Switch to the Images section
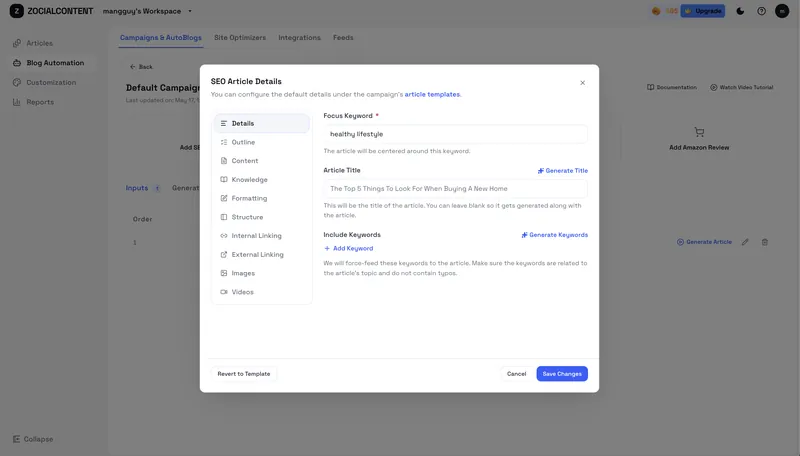This screenshot has height=456, width=800. pyautogui.click(x=261, y=273)
